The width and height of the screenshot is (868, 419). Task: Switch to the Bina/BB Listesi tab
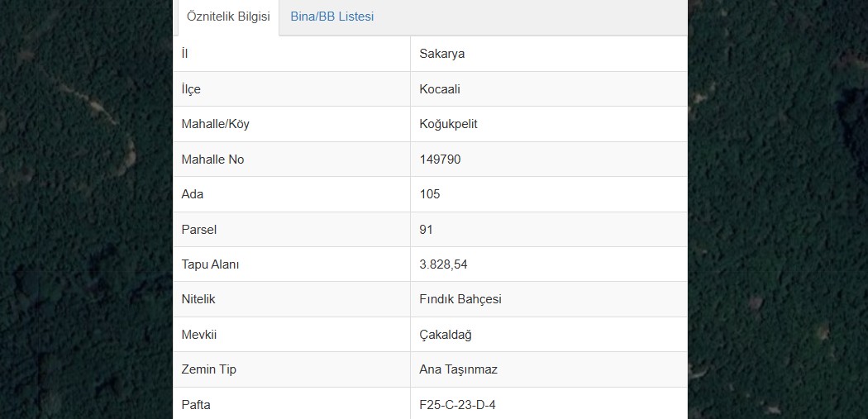[331, 17]
